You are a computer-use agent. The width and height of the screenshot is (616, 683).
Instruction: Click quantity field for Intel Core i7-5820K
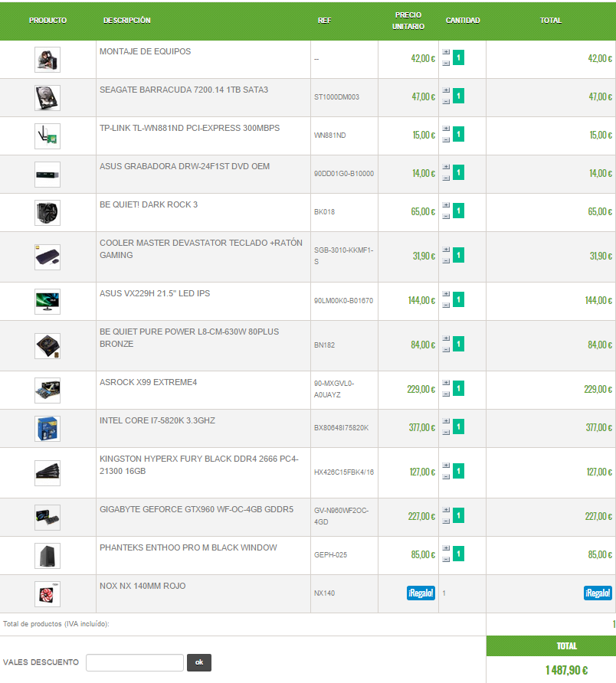(x=459, y=427)
